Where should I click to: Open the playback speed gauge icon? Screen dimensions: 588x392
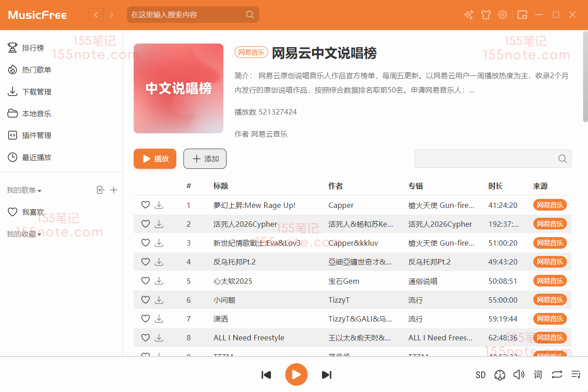coord(500,375)
